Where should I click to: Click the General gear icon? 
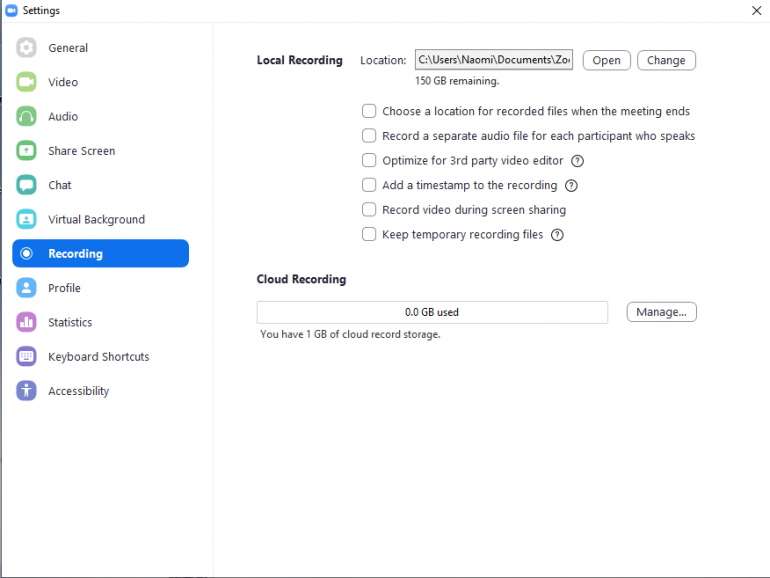[x=26, y=48]
